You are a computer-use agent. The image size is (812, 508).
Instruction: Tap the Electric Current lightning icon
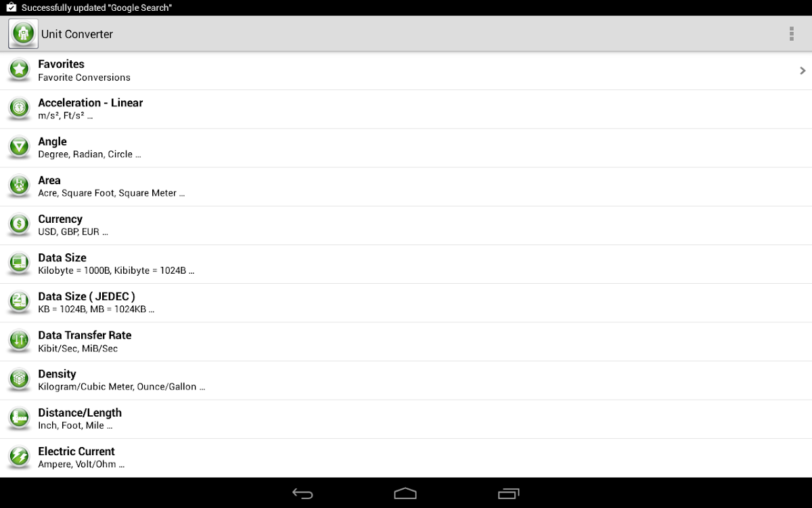(x=20, y=457)
